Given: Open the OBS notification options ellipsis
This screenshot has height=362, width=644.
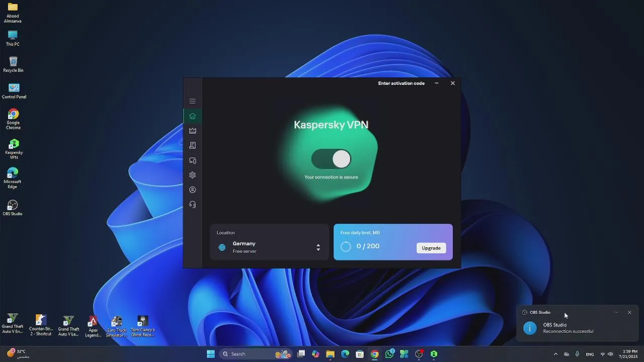Looking at the screenshot, I should tap(616, 312).
